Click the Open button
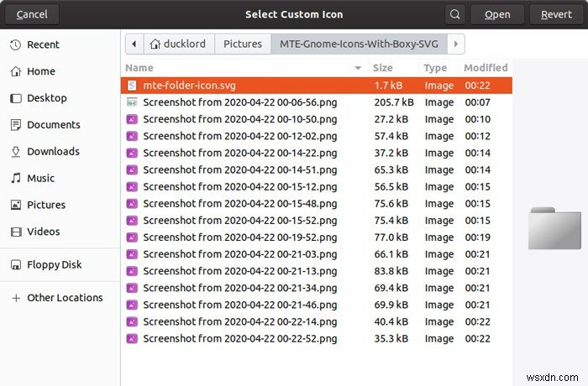The image size is (588, 386). tap(497, 14)
